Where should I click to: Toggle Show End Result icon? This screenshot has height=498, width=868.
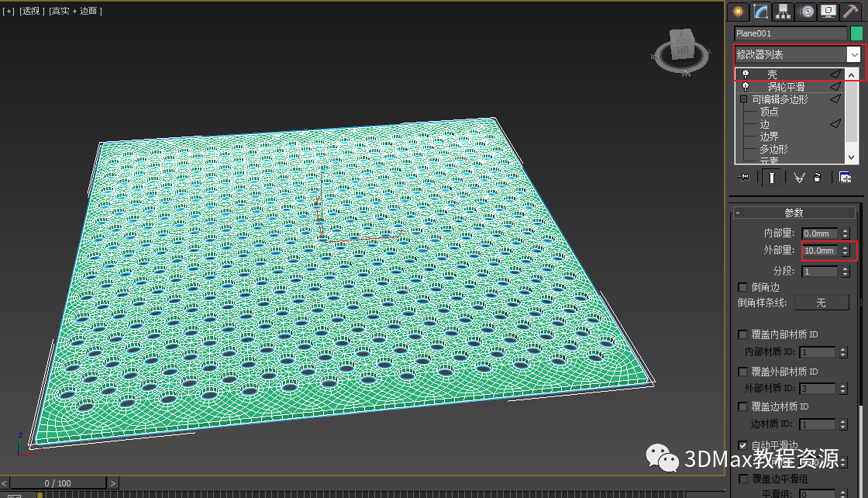coord(771,178)
